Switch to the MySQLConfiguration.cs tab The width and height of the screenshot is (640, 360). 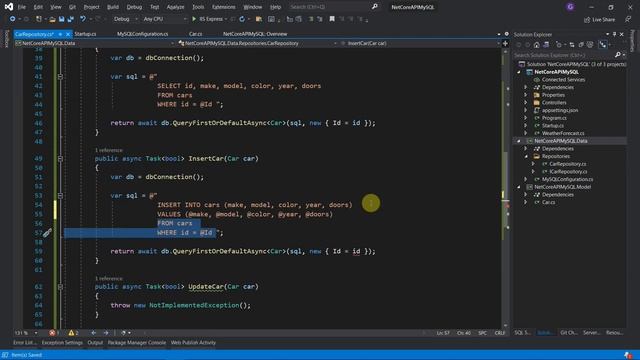coord(142,34)
